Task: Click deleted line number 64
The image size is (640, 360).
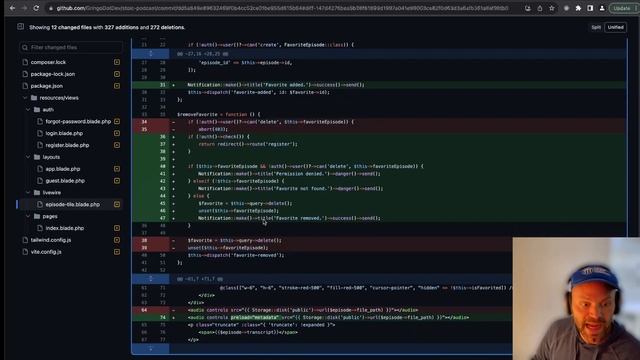Action: pos(144,310)
